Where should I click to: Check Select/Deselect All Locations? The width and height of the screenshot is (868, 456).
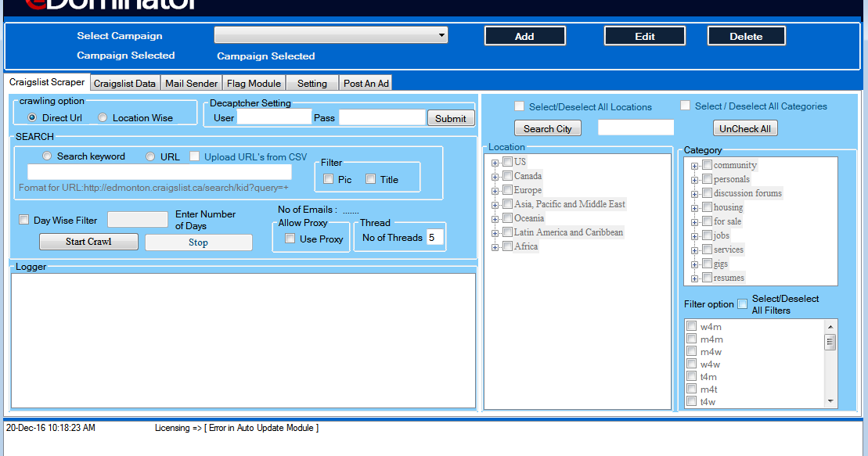[519, 105]
